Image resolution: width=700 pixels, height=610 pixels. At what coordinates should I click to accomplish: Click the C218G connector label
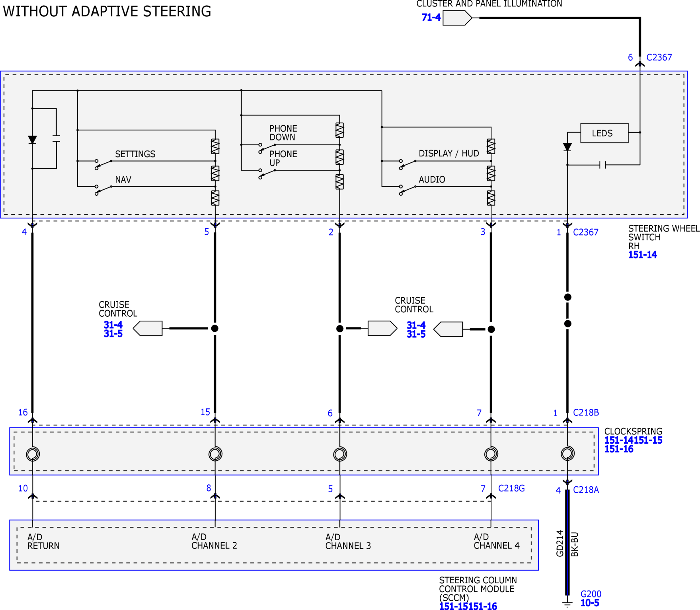point(511,488)
